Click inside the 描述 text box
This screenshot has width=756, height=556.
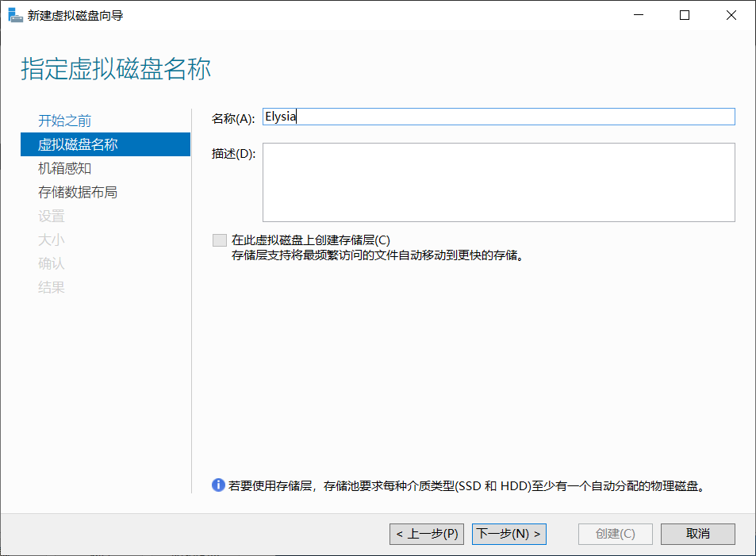coord(498,182)
